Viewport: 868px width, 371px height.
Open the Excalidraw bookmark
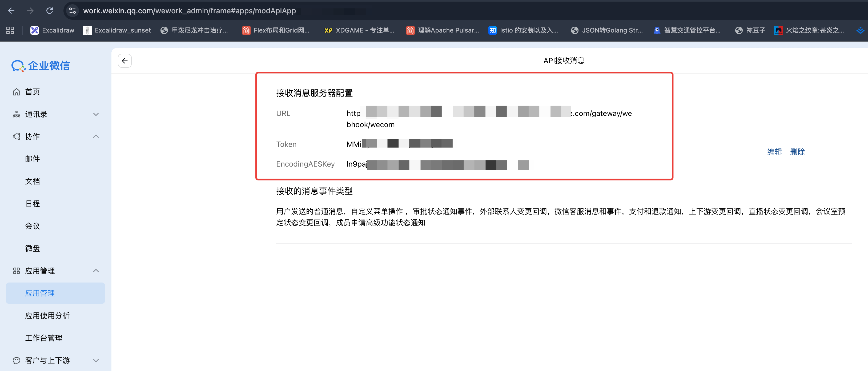pos(52,30)
